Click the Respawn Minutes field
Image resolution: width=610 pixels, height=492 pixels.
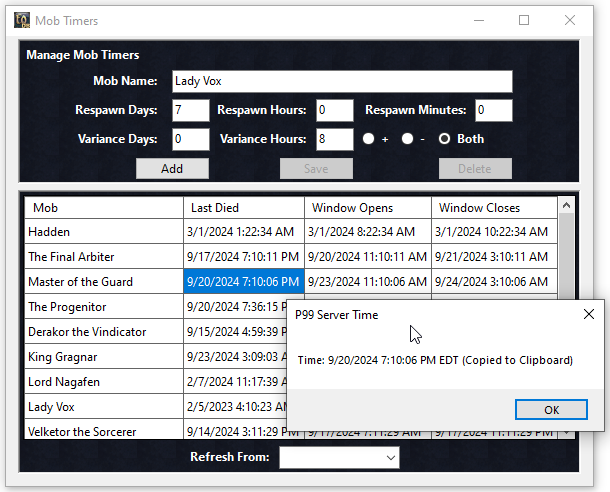(x=493, y=110)
